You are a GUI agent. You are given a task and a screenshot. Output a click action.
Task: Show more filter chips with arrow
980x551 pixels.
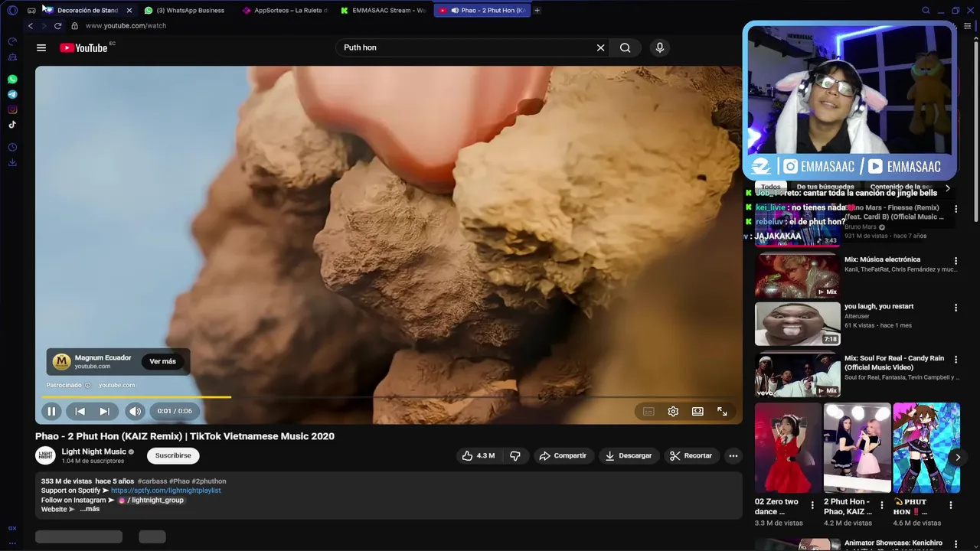tap(947, 187)
